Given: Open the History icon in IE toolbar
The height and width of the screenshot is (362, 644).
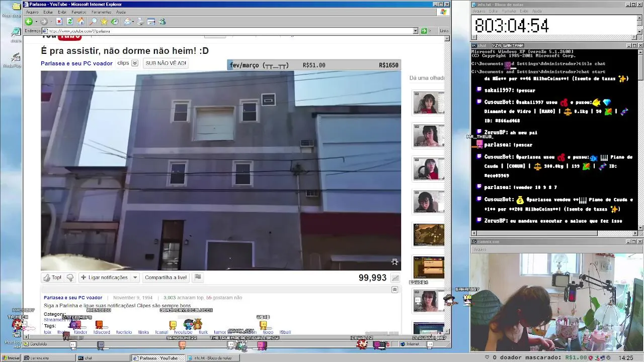Looking at the screenshot, I should pos(115,22).
